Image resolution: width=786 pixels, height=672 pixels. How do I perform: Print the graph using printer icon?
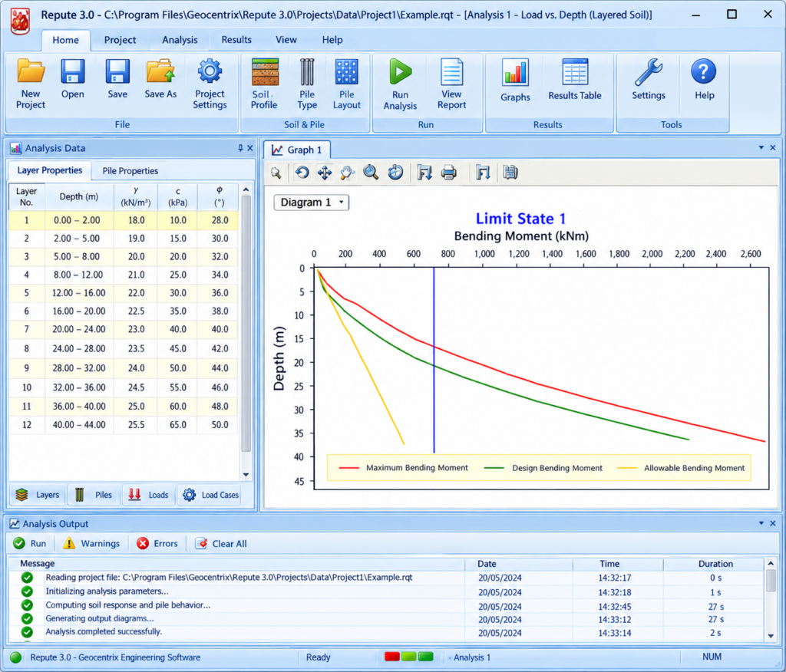(x=448, y=173)
